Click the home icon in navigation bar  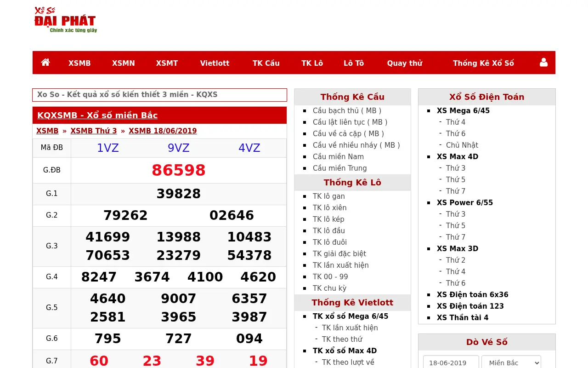45,63
